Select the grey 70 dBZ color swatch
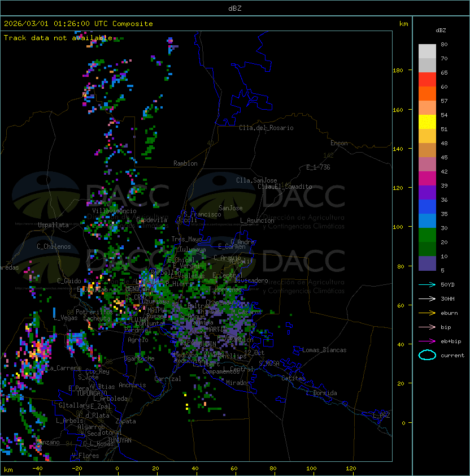 (x=427, y=65)
